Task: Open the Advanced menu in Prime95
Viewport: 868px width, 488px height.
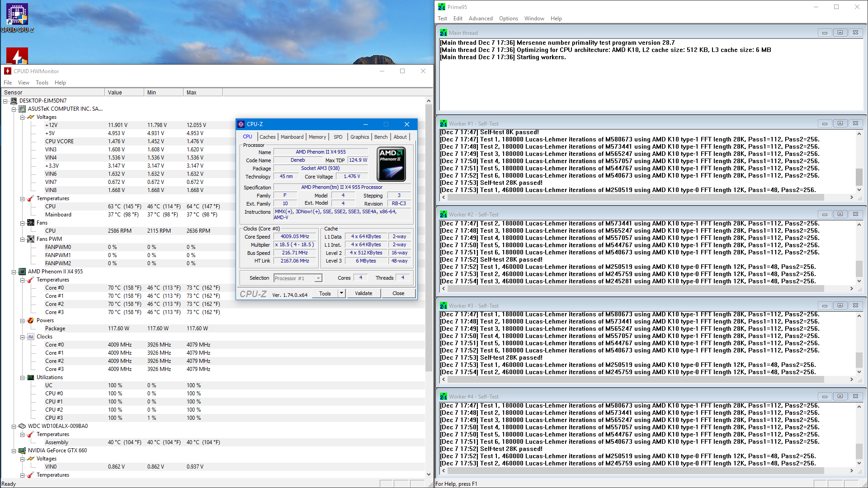Action: coord(480,19)
